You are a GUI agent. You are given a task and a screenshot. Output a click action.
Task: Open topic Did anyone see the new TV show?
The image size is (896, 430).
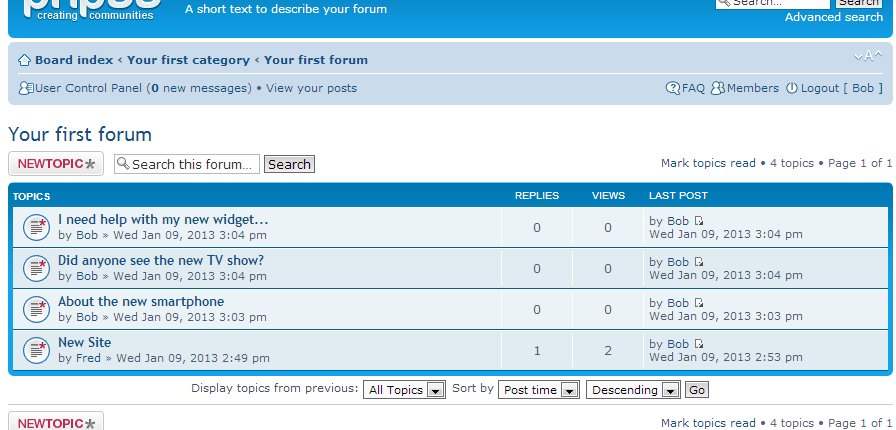tap(161, 261)
